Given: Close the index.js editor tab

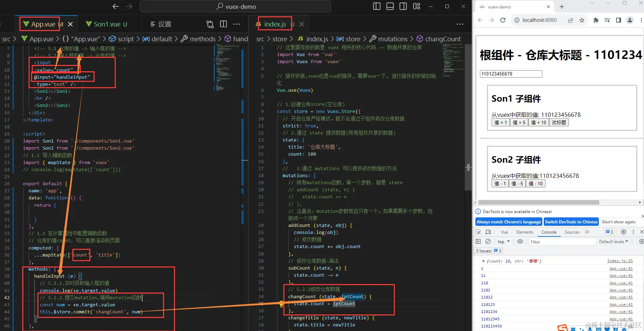Looking at the screenshot, I should click(x=301, y=24).
